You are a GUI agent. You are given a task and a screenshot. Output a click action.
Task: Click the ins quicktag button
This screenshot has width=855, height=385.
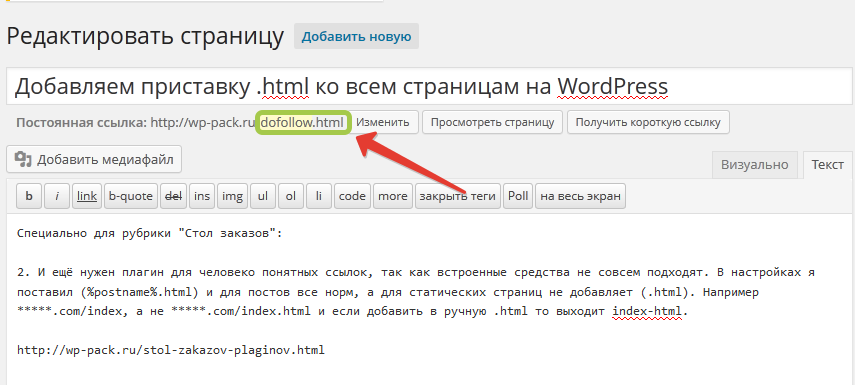click(202, 196)
